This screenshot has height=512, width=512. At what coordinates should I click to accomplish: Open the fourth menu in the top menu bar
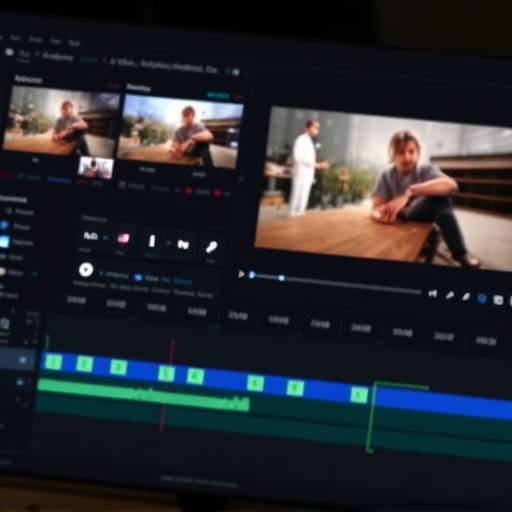point(74,43)
